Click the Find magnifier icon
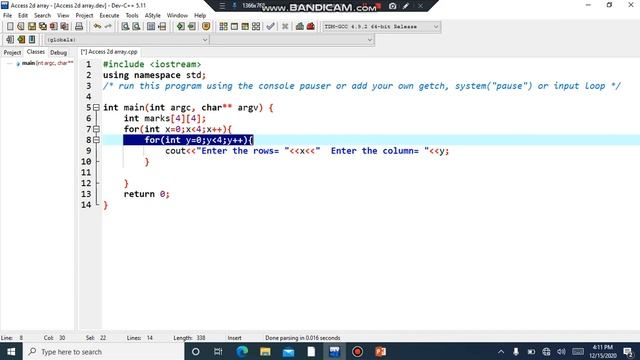The width and height of the screenshot is (640, 360). [x=125, y=27]
